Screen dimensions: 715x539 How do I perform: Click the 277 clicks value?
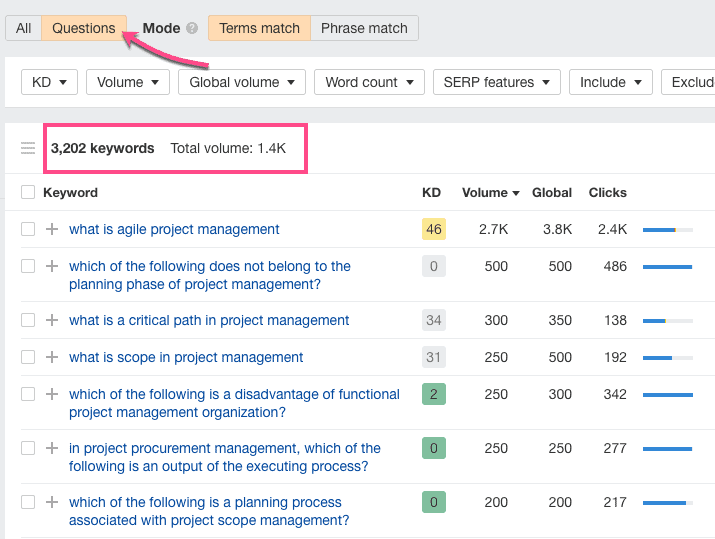pyautogui.click(x=615, y=448)
